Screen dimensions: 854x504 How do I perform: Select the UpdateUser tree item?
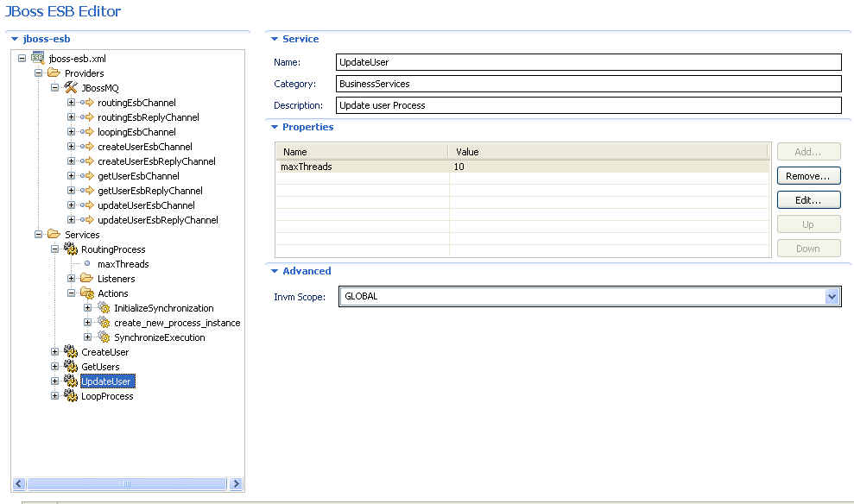point(105,381)
